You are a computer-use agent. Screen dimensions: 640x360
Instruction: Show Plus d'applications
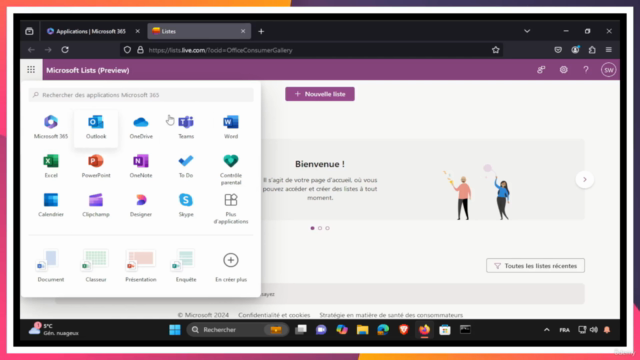231,208
